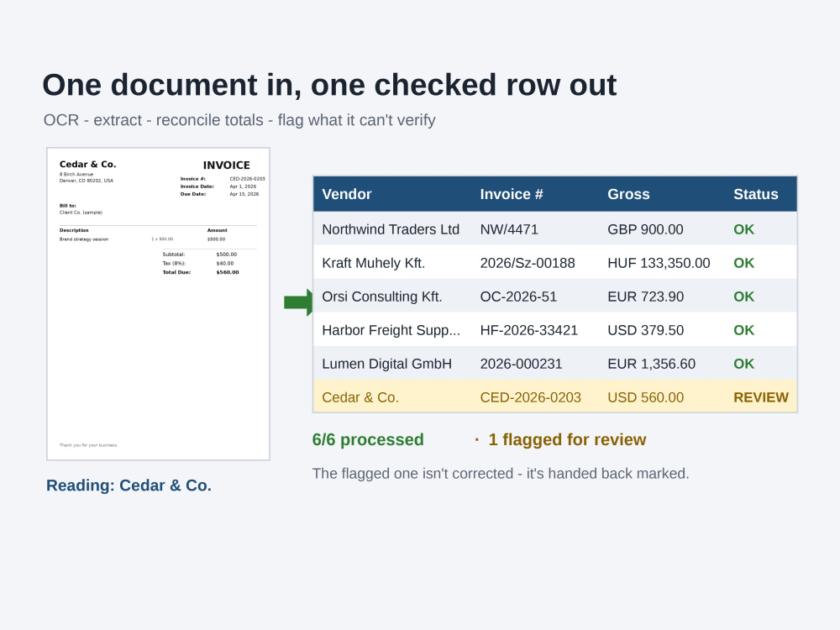Click the 'Subtotal:' label on the invoice
The height and width of the screenshot is (630, 840).
point(174,255)
